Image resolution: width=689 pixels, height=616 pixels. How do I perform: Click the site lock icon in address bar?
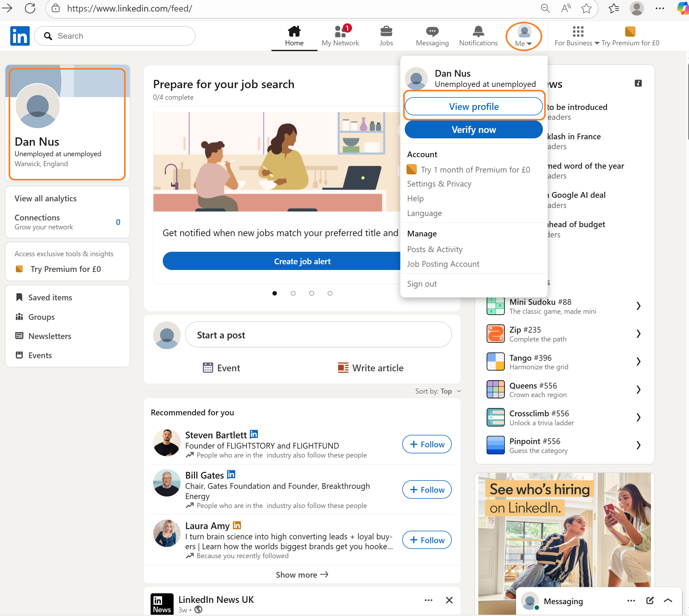[56, 8]
